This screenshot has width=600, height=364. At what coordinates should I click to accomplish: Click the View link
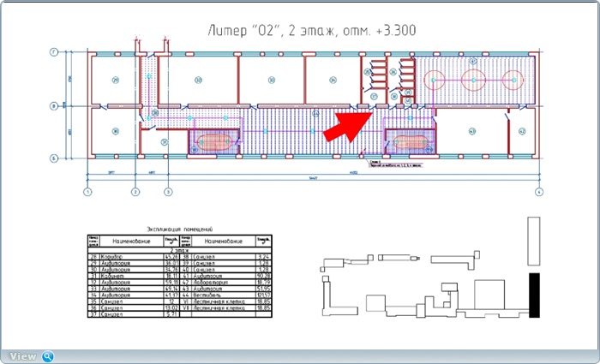(x=22, y=356)
